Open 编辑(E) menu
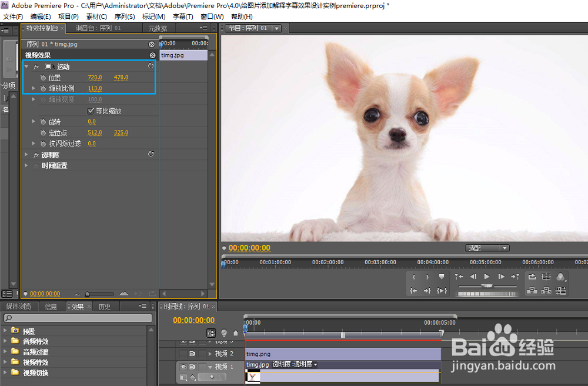 click(x=41, y=17)
